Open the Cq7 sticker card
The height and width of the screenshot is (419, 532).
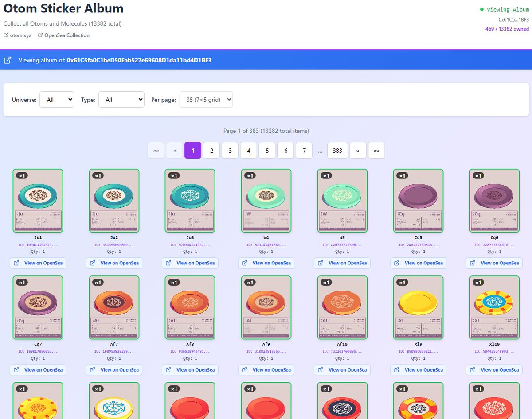click(38, 307)
